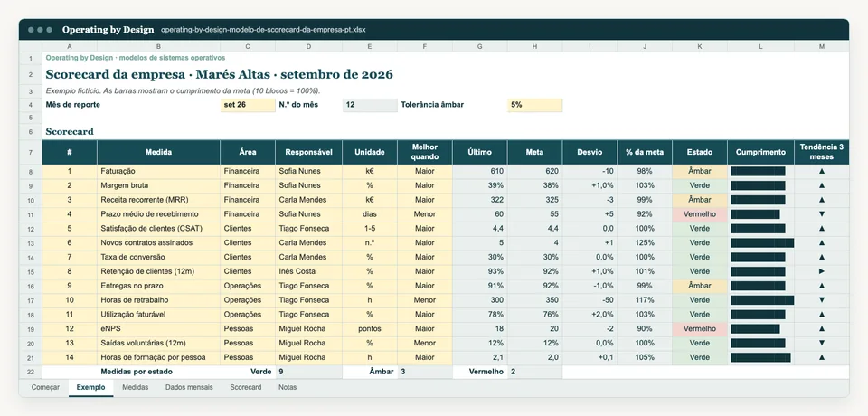The image size is (868, 416).
Task: Click the trend arrow for Horas de formação
Action: pos(822,357)
